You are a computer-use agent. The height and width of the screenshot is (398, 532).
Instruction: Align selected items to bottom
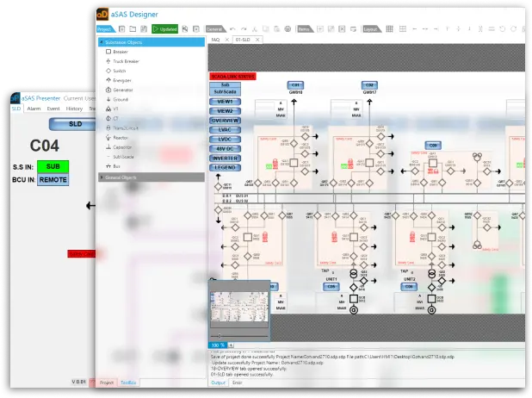[469, 29]
